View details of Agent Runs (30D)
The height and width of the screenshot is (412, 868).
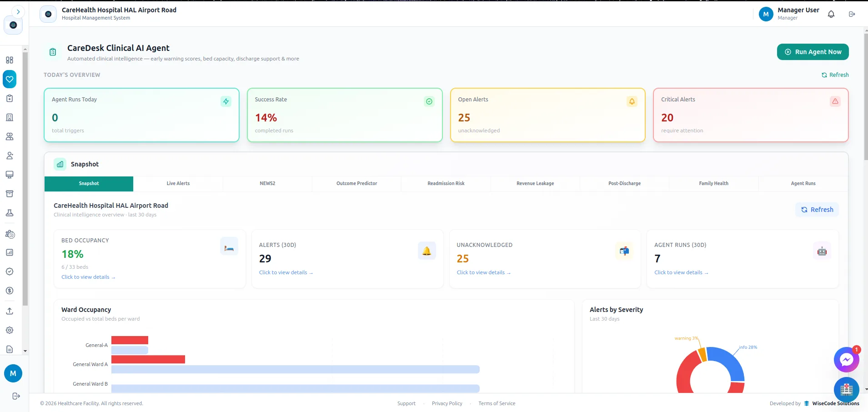click(681, 272)
